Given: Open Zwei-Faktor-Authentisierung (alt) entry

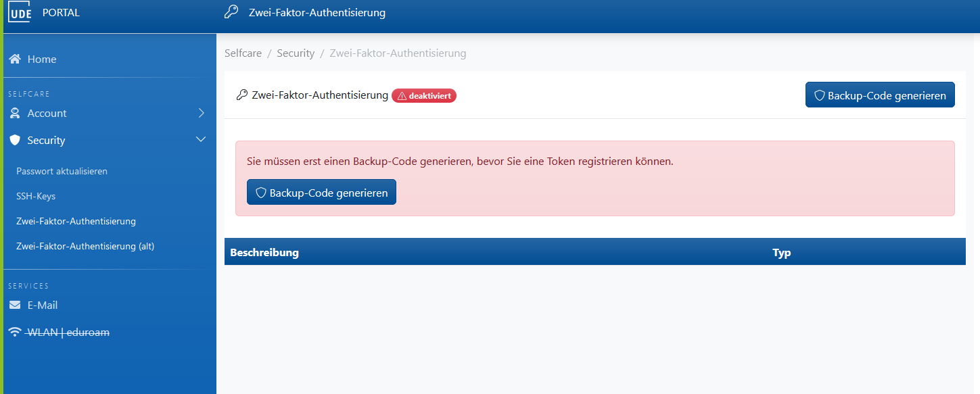Looking at the screenshot, I should click(85, 247).
